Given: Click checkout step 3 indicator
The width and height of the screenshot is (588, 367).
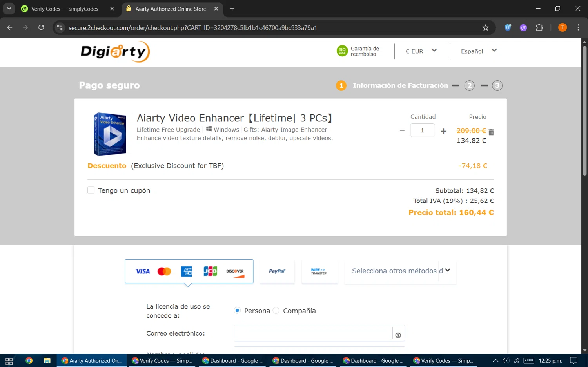Looking at the screenshot, I should (497, 85).
